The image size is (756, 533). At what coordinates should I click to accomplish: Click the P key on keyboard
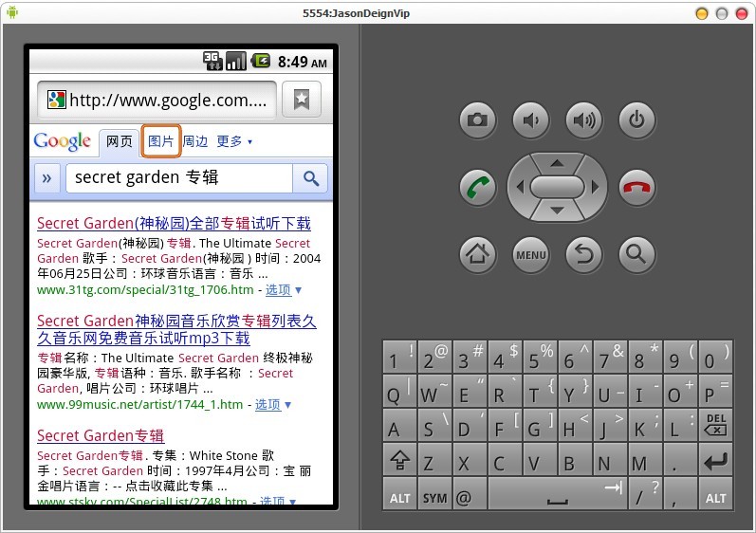715,392
